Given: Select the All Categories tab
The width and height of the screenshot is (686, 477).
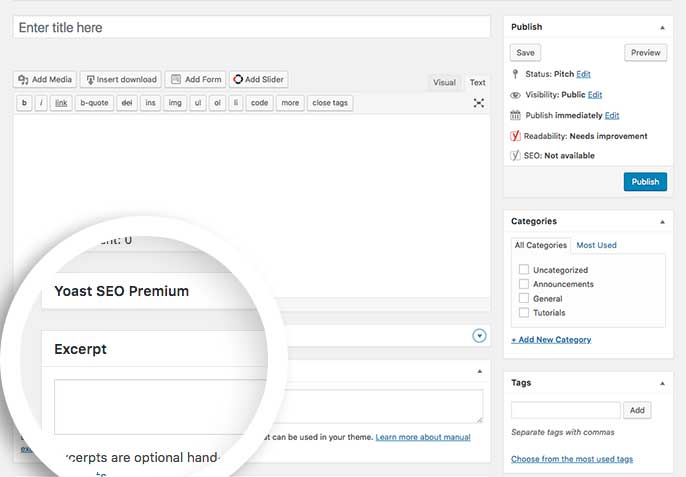Looking at the screenshot, I should coord(541,246).
